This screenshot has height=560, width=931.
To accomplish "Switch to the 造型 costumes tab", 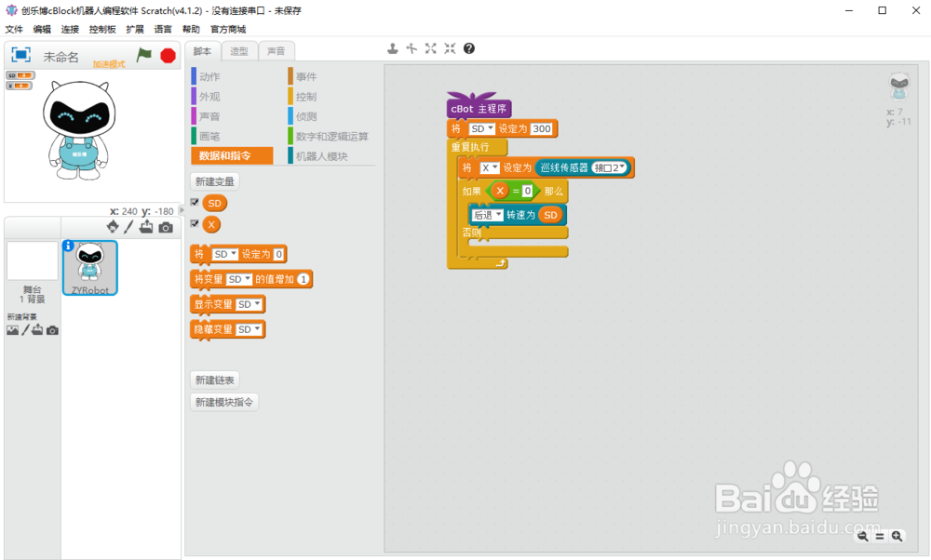I will point(237,50).
